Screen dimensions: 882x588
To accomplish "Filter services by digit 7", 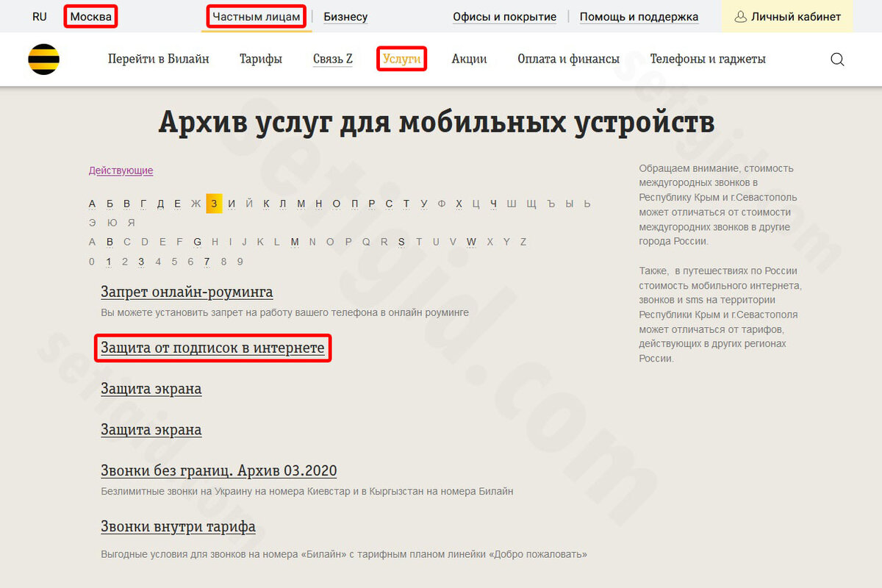I will coord(207,262).
